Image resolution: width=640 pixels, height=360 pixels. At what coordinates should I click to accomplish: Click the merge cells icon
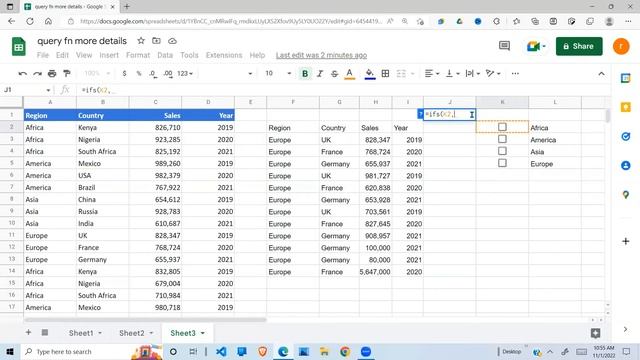pos(401,73)
